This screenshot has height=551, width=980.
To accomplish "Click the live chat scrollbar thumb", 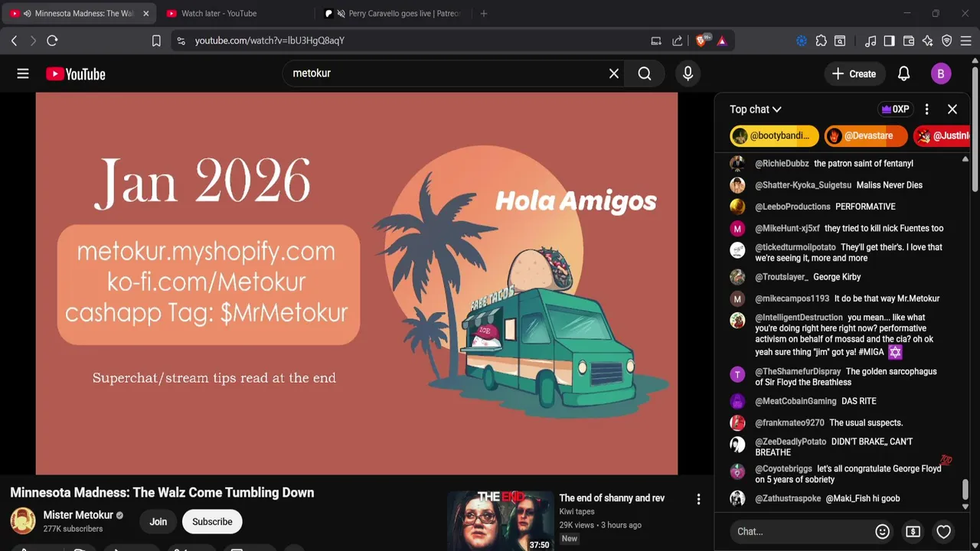I will coord(965,488).
